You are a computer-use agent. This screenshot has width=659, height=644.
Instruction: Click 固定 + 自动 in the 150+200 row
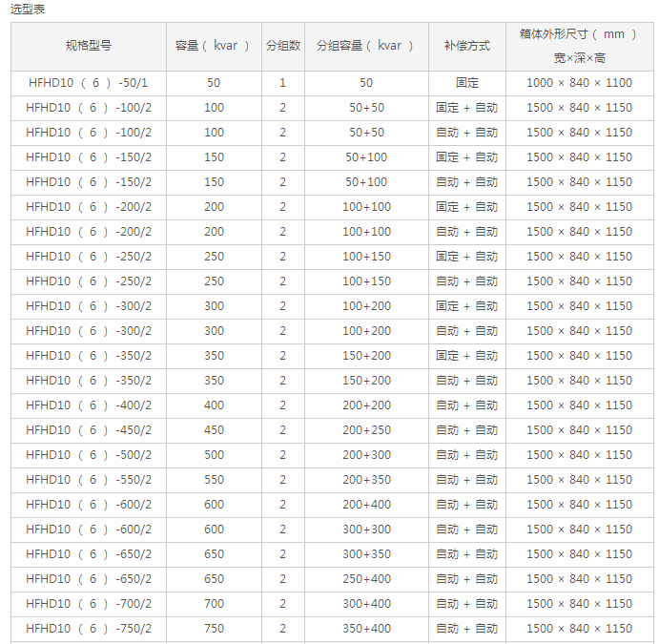467,356
